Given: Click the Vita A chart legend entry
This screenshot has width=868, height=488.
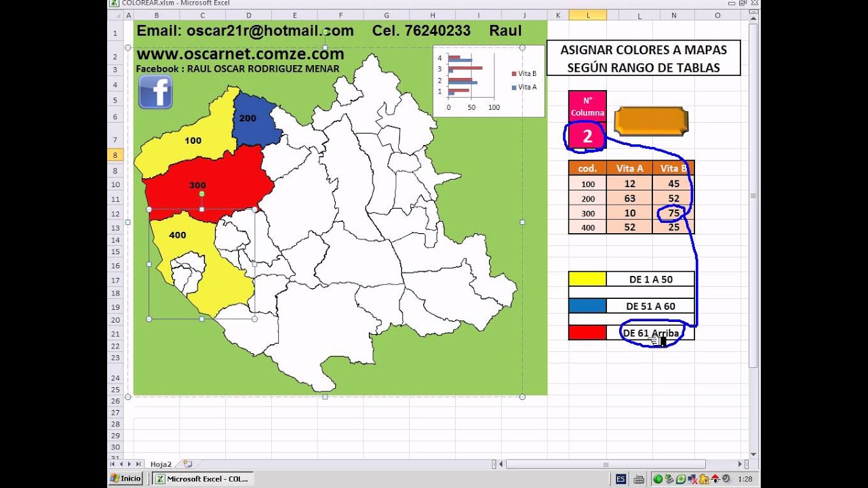Looking at the screenshot, I should (524, 87).
